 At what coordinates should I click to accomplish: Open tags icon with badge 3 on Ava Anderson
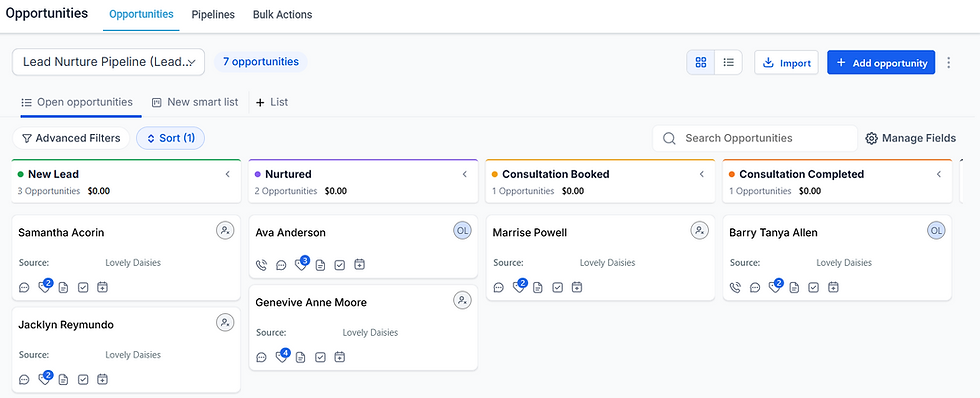[x=301, y=264]
